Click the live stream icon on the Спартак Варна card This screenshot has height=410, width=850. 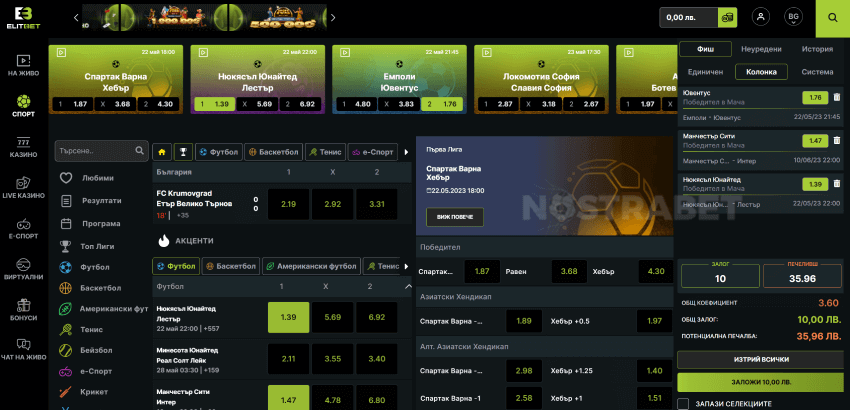61,53
